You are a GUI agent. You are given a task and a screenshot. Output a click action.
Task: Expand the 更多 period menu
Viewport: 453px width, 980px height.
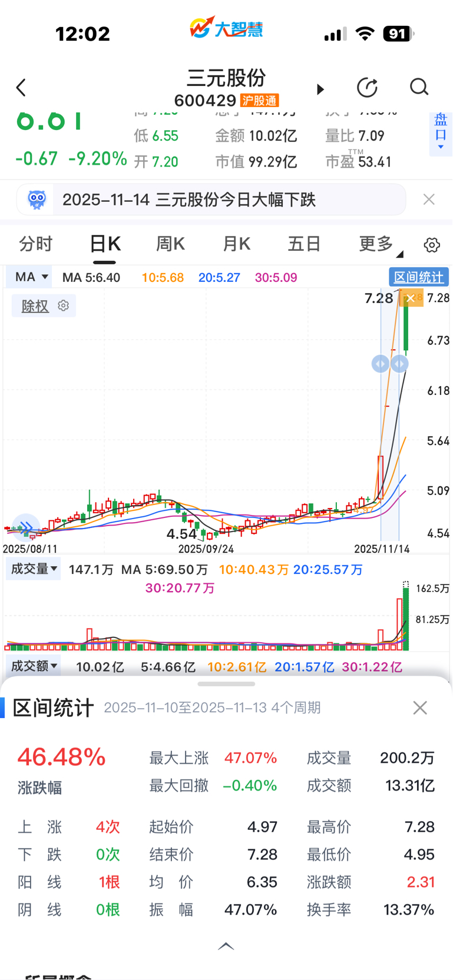[381, 244]
